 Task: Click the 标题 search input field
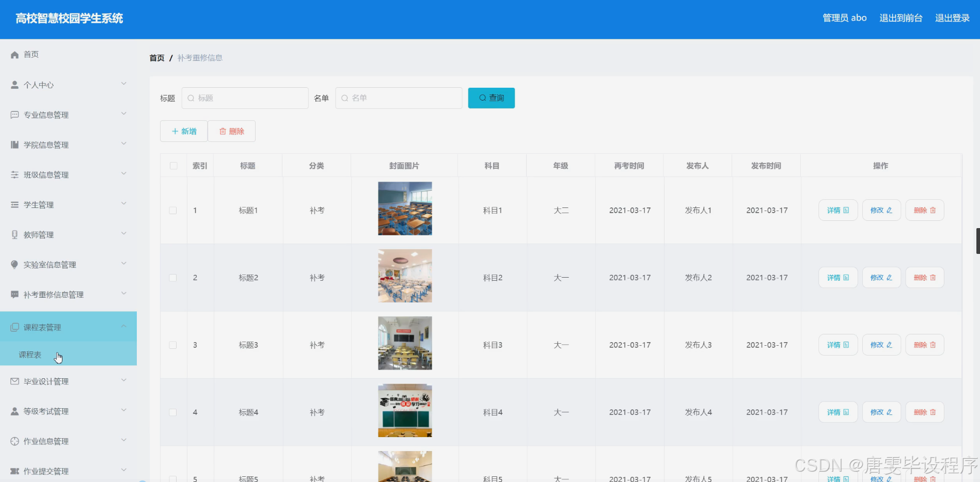(245, 98)
